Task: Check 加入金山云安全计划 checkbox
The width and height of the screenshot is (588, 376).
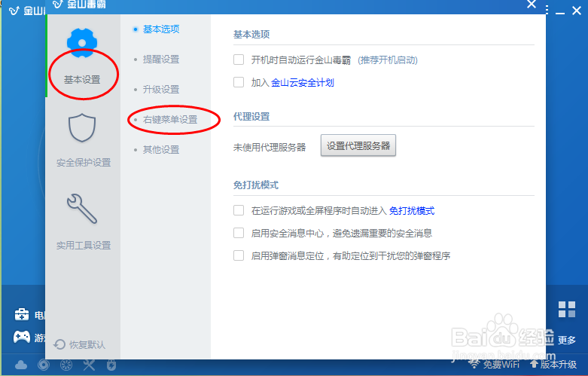Action: click(239, 82)
